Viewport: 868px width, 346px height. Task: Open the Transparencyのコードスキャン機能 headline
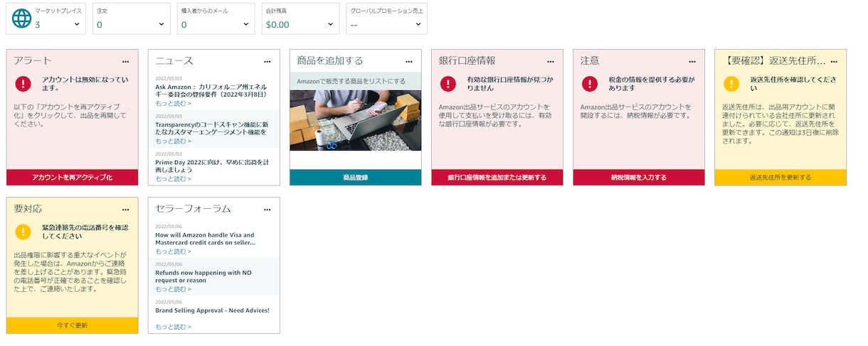[x=211, y=128]
